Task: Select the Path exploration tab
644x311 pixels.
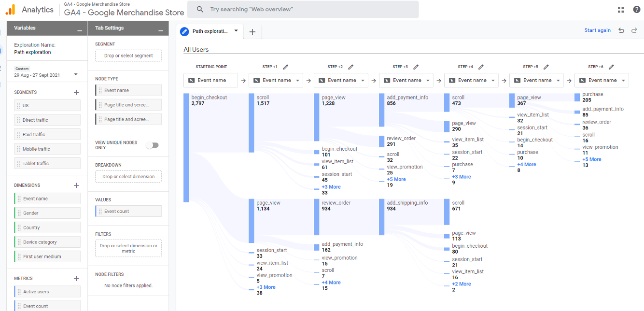Action: (x=210, y=31)
